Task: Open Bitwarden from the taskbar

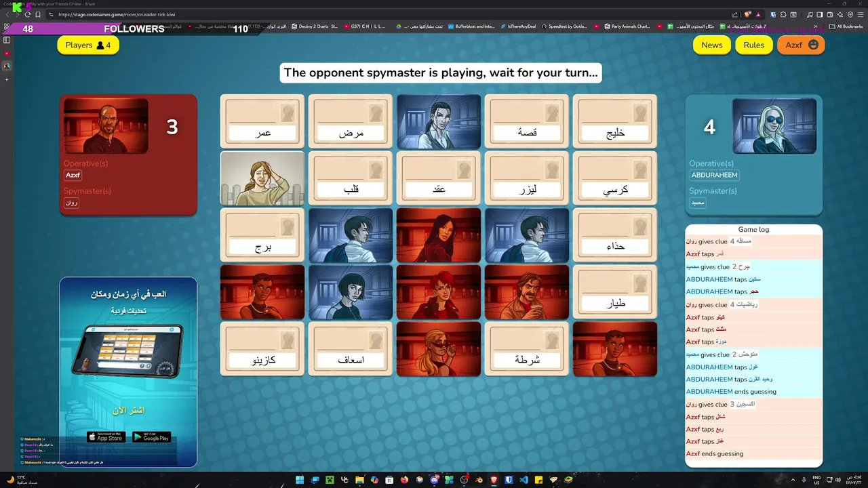Action: [509, 480]
